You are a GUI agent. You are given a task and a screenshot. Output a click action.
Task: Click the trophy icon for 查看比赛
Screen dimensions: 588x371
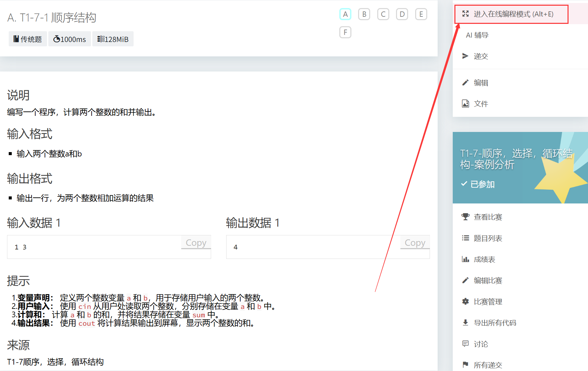[x=465, y=217]
